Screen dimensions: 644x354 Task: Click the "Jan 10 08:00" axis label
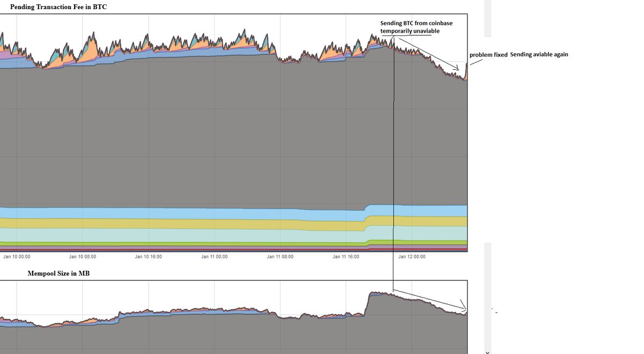coord(83,257)
